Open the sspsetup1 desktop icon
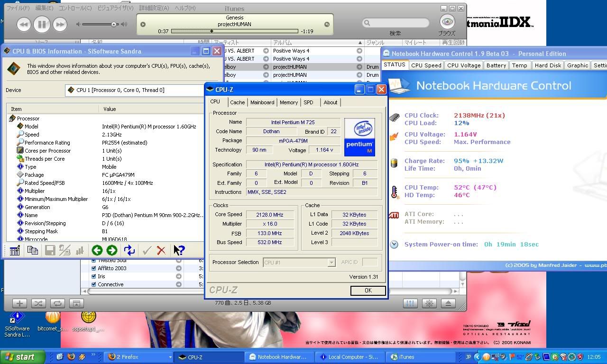The width and height of the screenshot is (607, 364). coord(88,321)
